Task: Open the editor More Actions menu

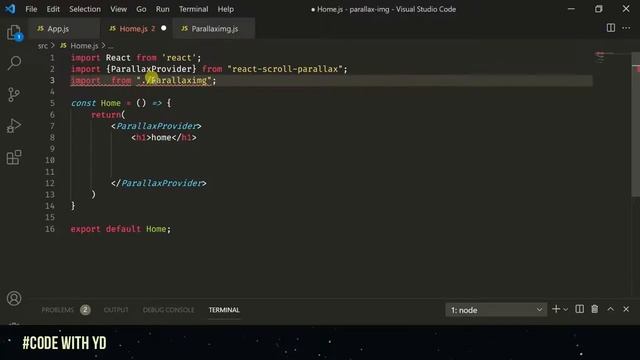Action: click(626, 28)
